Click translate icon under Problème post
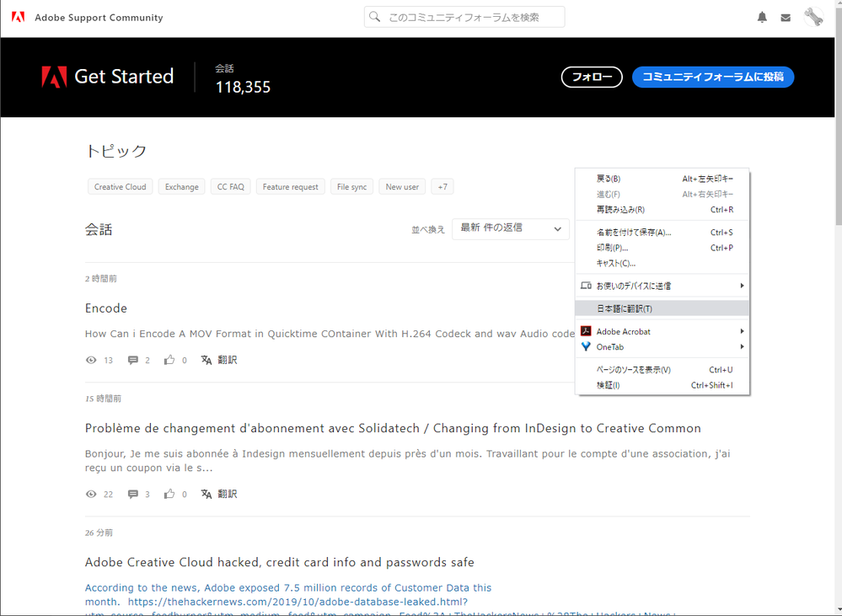 pos(206,494)
